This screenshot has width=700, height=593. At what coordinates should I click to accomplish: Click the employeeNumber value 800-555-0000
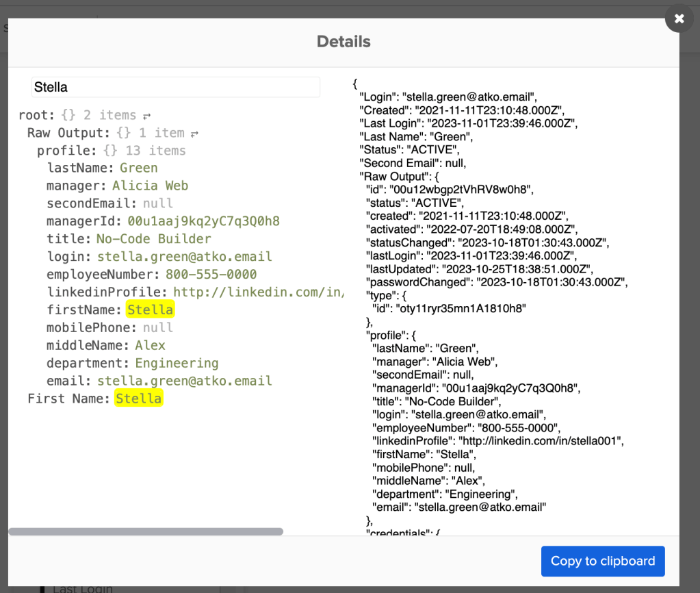216,274
